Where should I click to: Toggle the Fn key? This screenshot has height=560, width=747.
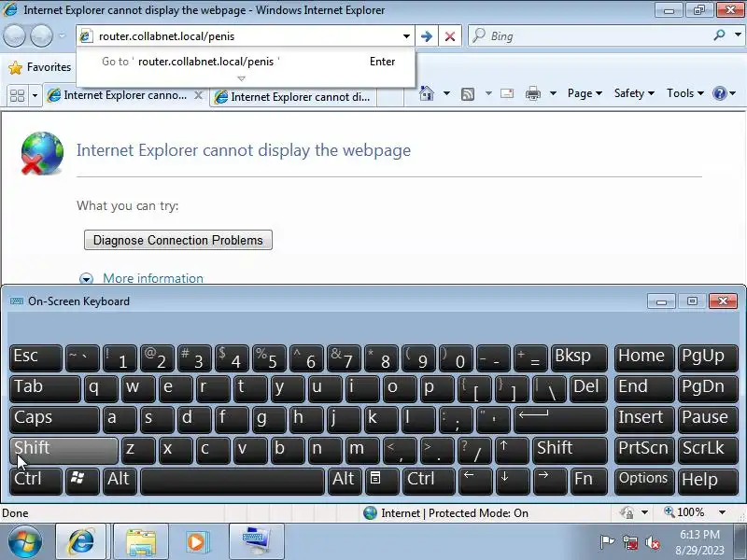589,480
